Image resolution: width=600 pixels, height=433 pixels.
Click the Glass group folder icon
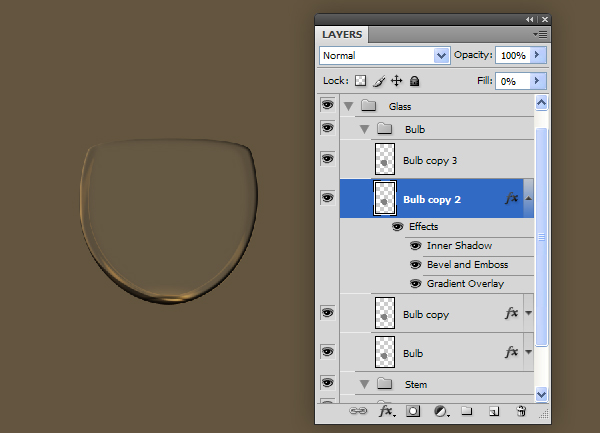[x=368, y=105]
